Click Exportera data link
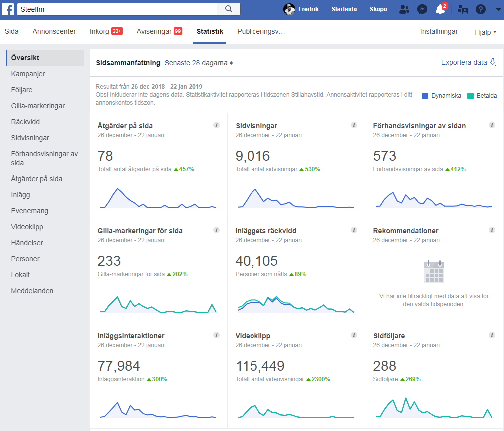Screen dimensions: 504x431 [468, 62]
